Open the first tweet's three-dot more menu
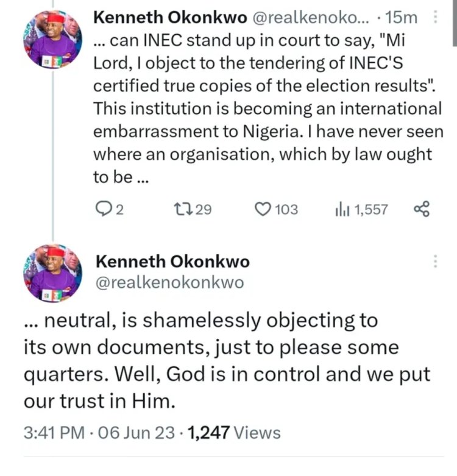The width and height of the screenshot is (457, 476). pyautogui.click(x=434, y=18)
